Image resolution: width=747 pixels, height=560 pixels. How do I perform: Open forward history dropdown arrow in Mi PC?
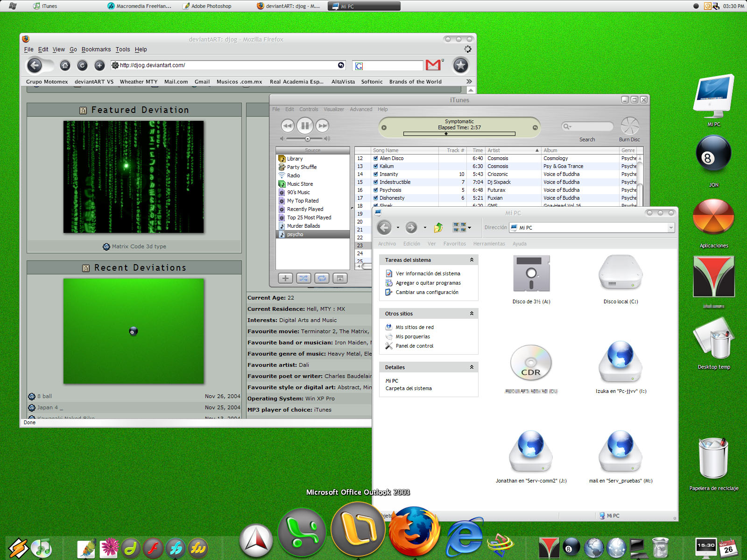coord(425,228)
